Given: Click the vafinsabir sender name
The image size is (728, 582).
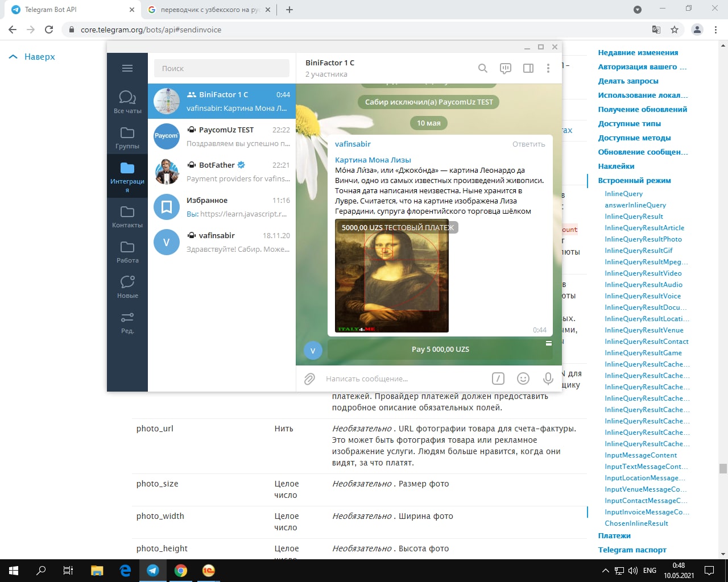Looking at the screenshot, I should 353,144.
